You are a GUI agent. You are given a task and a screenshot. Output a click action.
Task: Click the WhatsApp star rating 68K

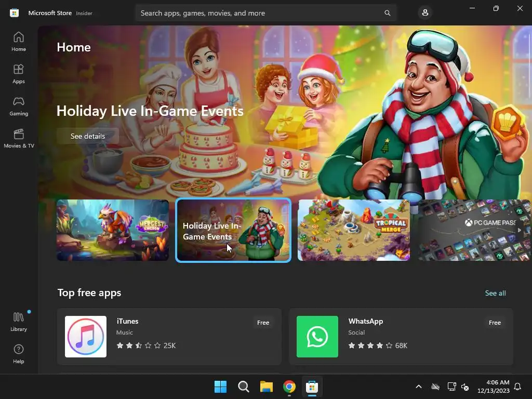[378, 345]
